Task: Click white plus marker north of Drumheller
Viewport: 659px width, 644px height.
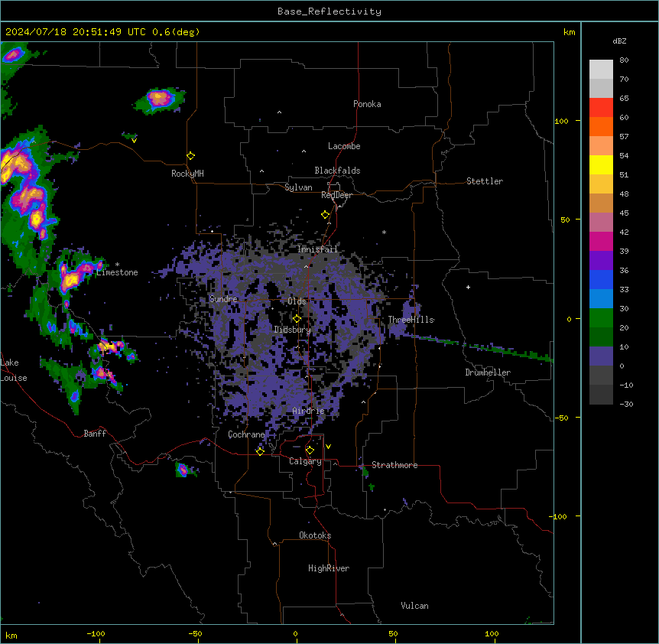Action: tap(468, 287)
